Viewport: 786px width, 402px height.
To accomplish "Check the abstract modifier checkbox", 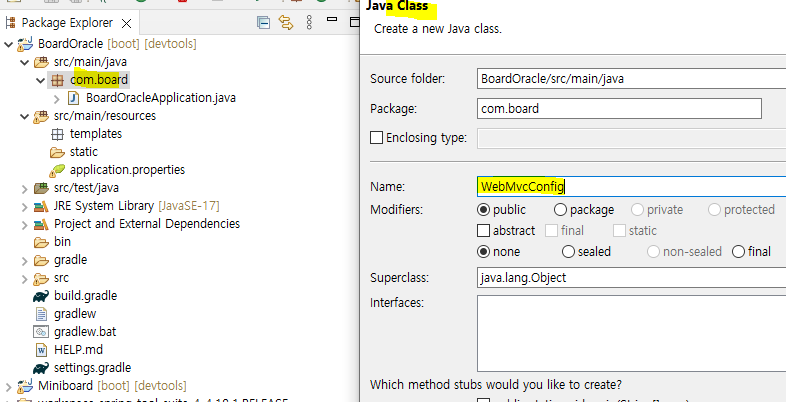I will click(483, 231).
